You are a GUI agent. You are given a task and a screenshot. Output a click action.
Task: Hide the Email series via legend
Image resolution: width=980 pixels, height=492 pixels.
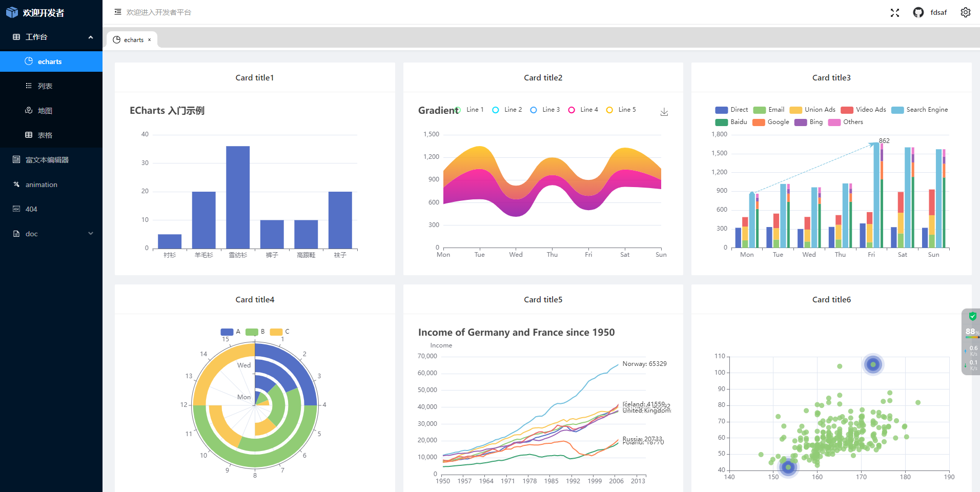click(x=769, y=110)
